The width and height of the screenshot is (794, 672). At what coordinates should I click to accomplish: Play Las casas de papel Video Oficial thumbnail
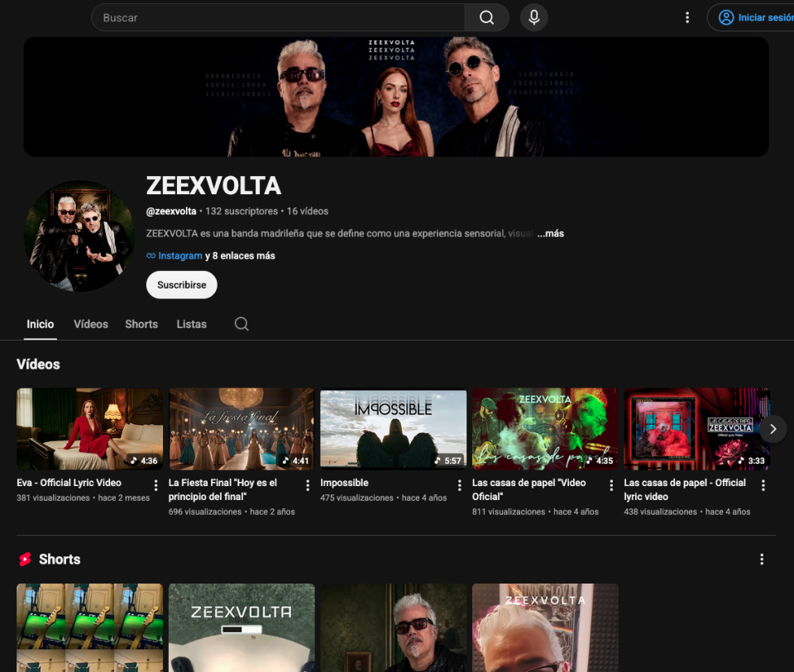[545, 429]
